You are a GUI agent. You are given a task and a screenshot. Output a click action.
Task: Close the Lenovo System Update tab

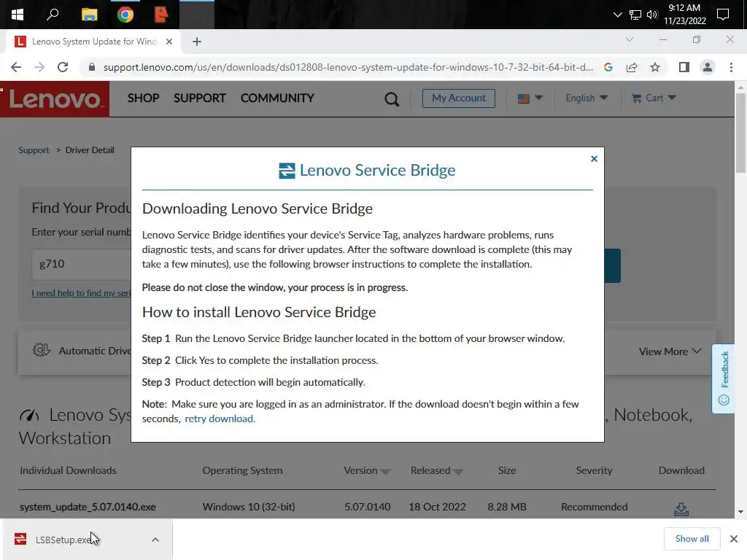point(169,42)
